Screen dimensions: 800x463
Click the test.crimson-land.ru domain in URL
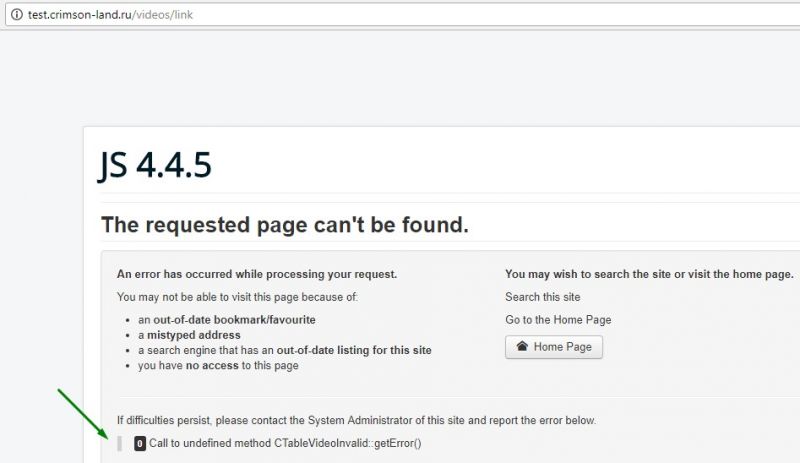click(x=80, y=15)
